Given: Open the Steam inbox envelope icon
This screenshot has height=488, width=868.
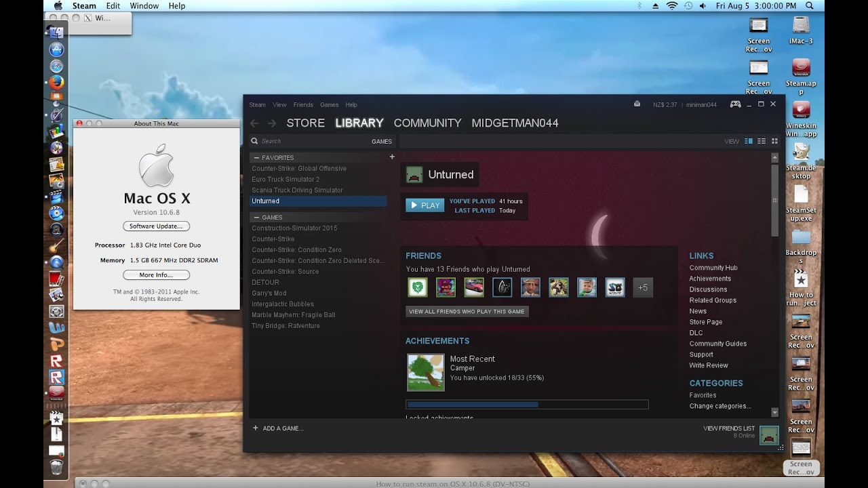Looking at the screenshot, I should click(637, 104).
